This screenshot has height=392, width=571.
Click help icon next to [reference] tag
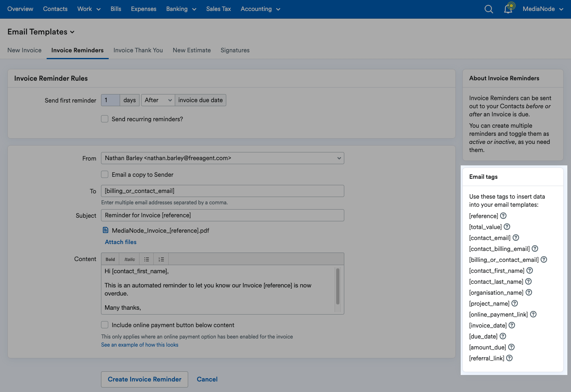(x=503, y=216)
